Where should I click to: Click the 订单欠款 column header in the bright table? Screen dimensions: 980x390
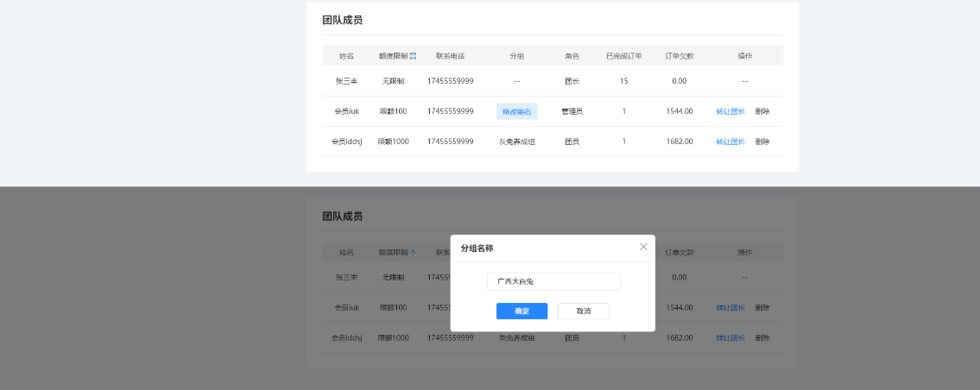679,56
